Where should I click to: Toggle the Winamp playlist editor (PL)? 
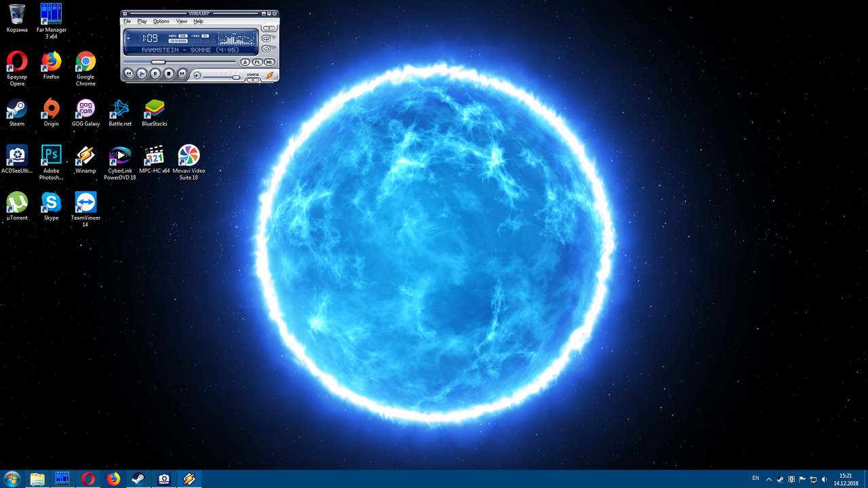(258, 62)
